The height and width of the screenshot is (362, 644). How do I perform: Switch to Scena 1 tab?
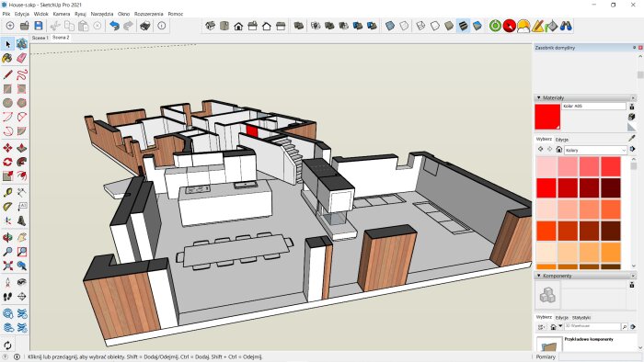(x=40, y=38)
